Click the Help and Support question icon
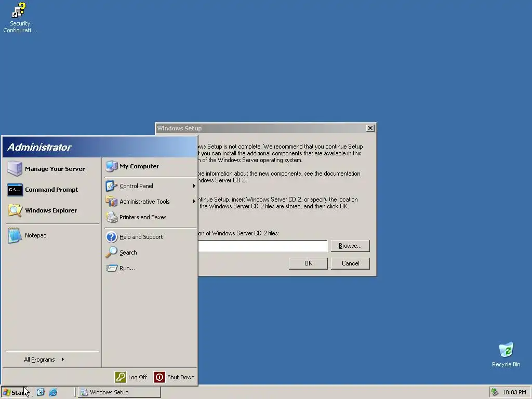532x399 pixels. (x=111, y=237)
